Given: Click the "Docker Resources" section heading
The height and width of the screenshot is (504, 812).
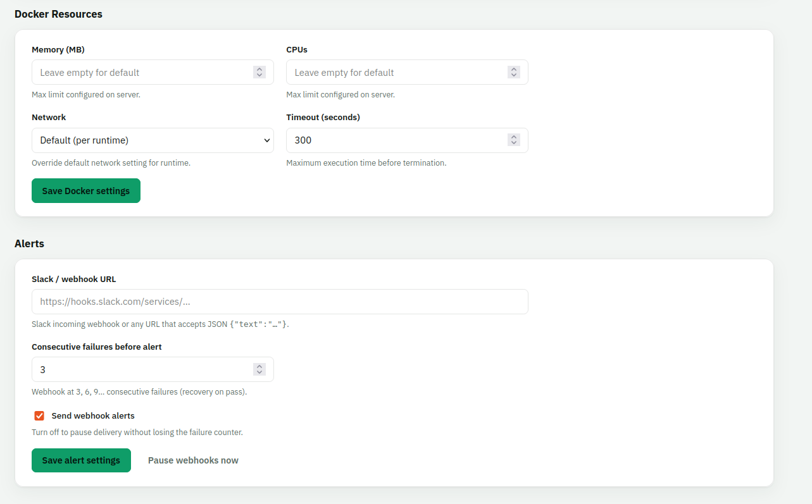Looking at the screenshot, I should click(x=58, y=14).
